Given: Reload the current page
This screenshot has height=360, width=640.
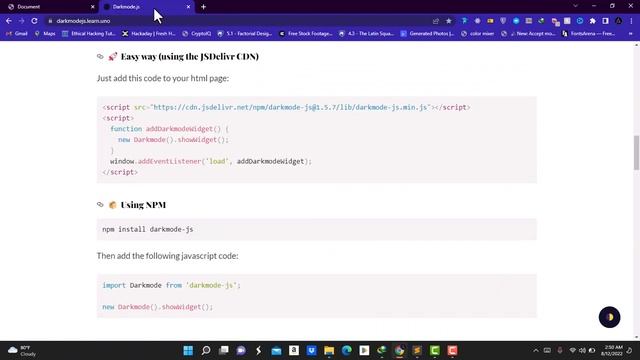Looking at the screenshot, I should point(34,21).
